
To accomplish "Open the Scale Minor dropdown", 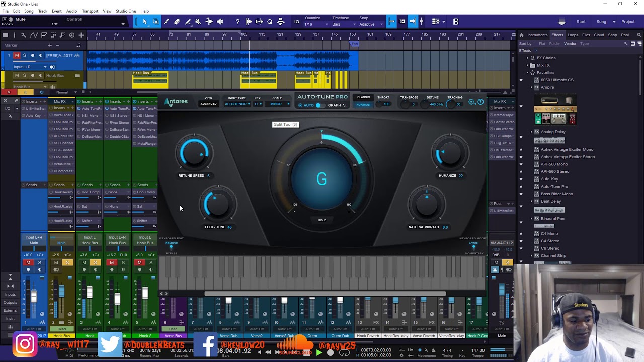I will pyautogui.click(x=278, y=104).
